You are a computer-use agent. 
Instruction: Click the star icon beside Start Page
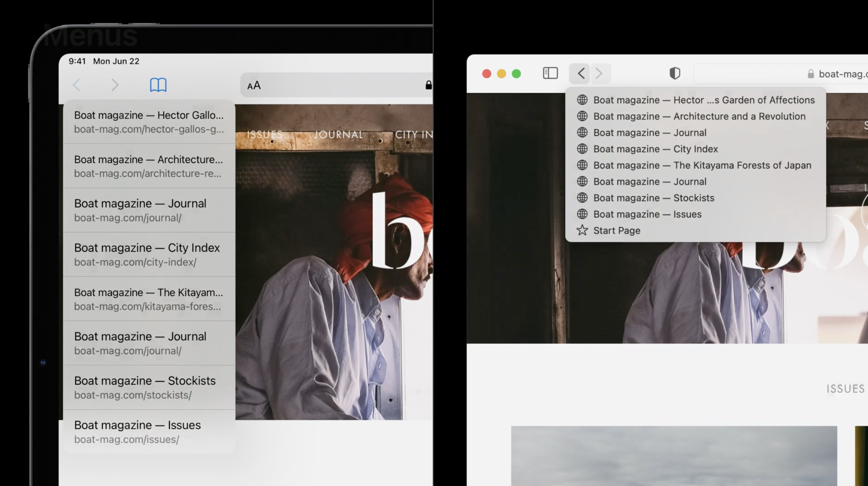[582, 230]
